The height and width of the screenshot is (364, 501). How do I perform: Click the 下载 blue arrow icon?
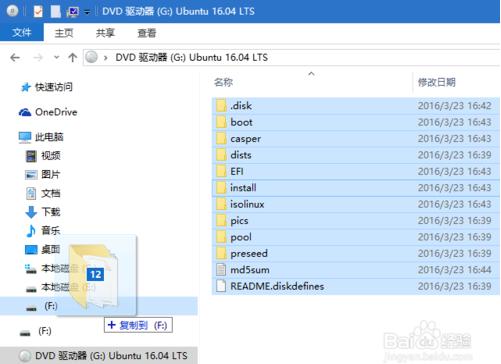[x=31, y=212]
